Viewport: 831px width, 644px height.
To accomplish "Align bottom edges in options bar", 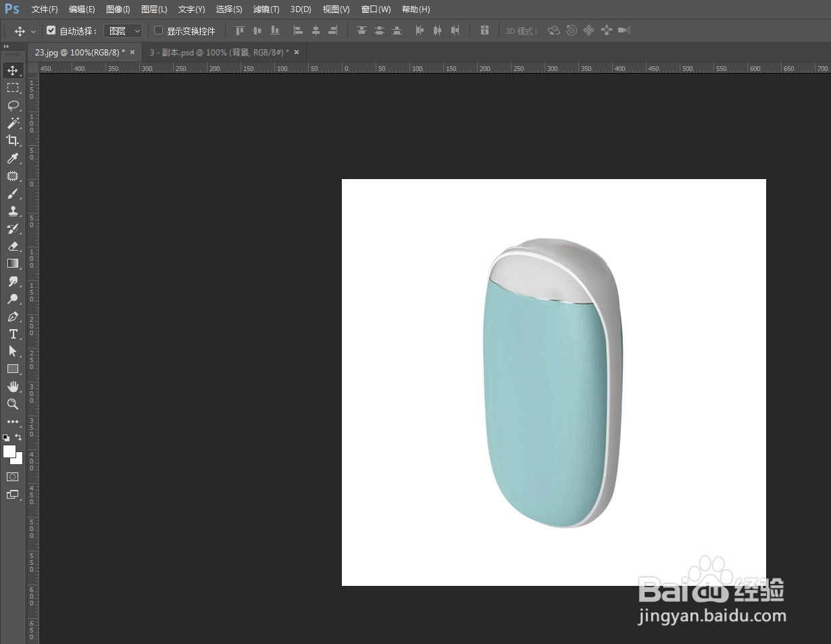I will (x=274, y=30).
